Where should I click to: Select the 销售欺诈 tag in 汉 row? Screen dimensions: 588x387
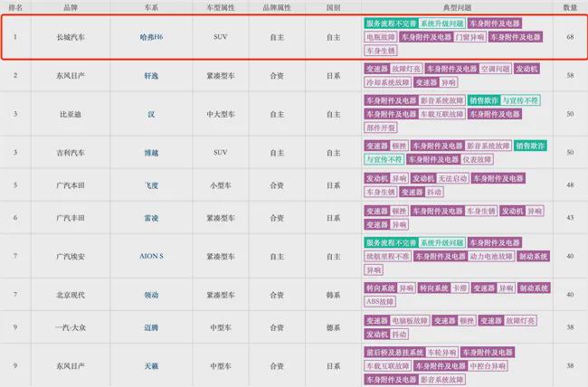tap(484, 100)
